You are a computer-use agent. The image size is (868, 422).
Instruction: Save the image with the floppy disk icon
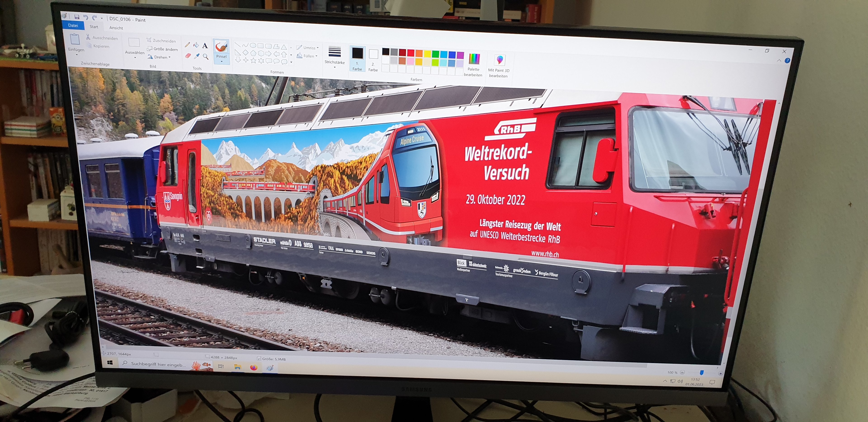point(76,17)
